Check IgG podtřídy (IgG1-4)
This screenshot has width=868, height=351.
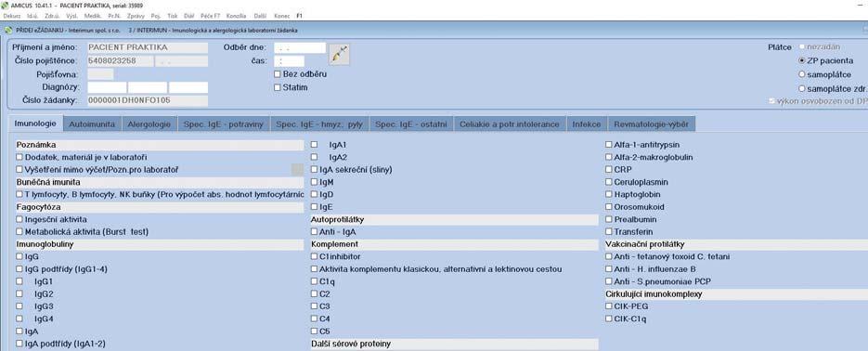pyautogui.click(x=19, y=269)
